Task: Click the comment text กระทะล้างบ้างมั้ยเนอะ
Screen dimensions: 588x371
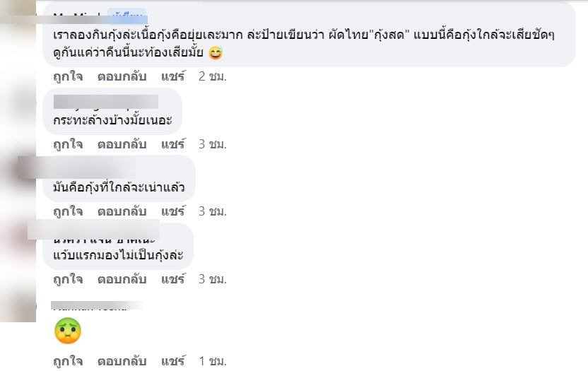Action: (112, 120)
